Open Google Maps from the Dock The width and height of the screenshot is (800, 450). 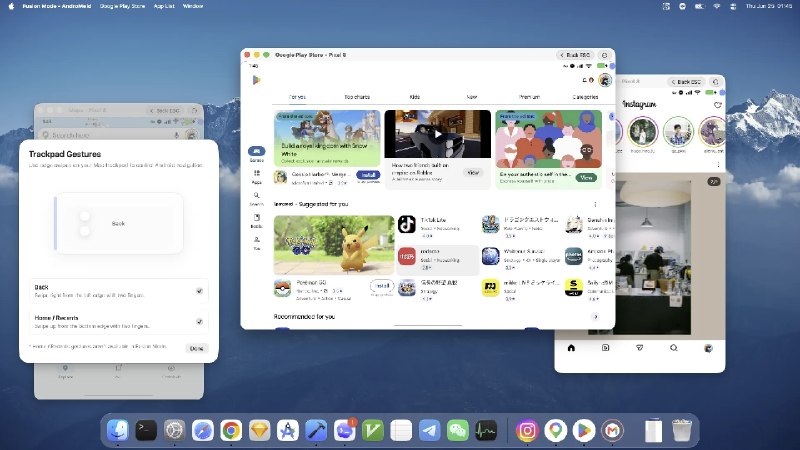tap(556, 431)
